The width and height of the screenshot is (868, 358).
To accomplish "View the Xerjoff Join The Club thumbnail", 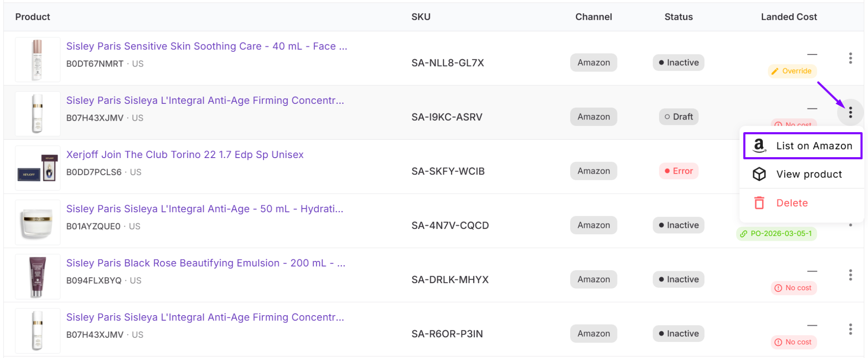I will coord(38,168).
